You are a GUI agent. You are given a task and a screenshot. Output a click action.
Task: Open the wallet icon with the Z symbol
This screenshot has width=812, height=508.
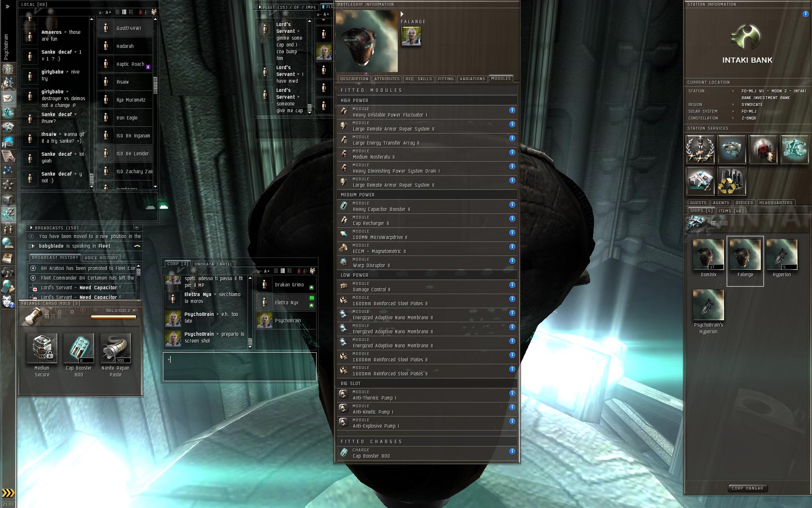[8, 213]
